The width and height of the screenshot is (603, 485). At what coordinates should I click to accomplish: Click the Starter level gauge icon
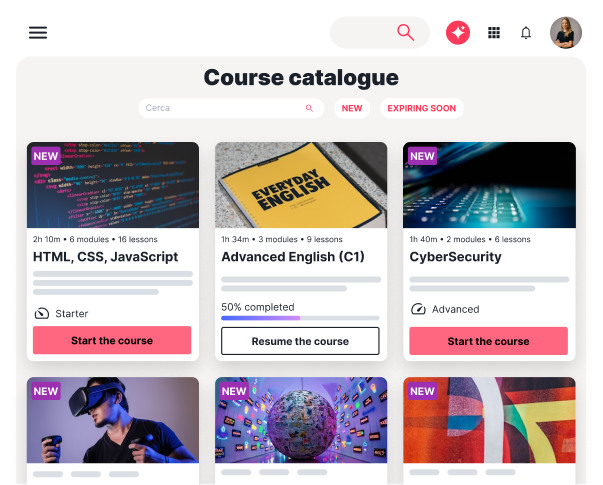tap(42, 313)
